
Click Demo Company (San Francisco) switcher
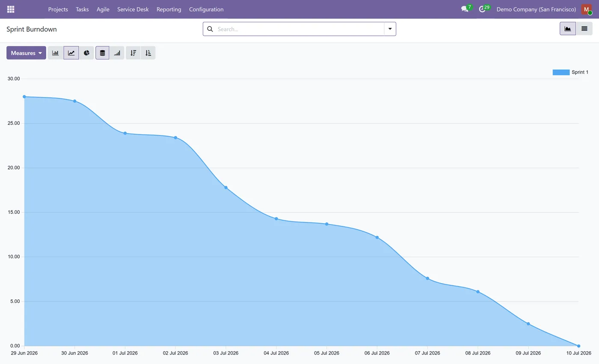pyautogui.click(x=536, y=9)
